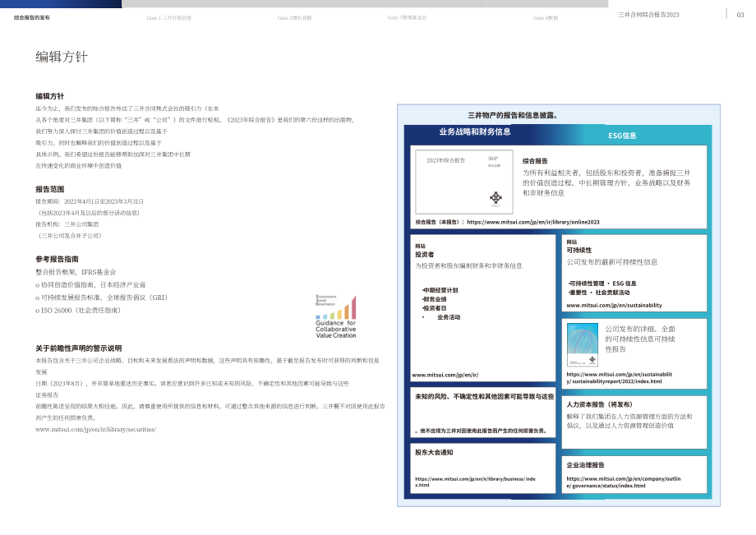Image resolution: width=756 pixels, height=535 pixels.
Task: Click the Mitsui emblem on the 2023 report cover
Action: click(x=496, y=197)
